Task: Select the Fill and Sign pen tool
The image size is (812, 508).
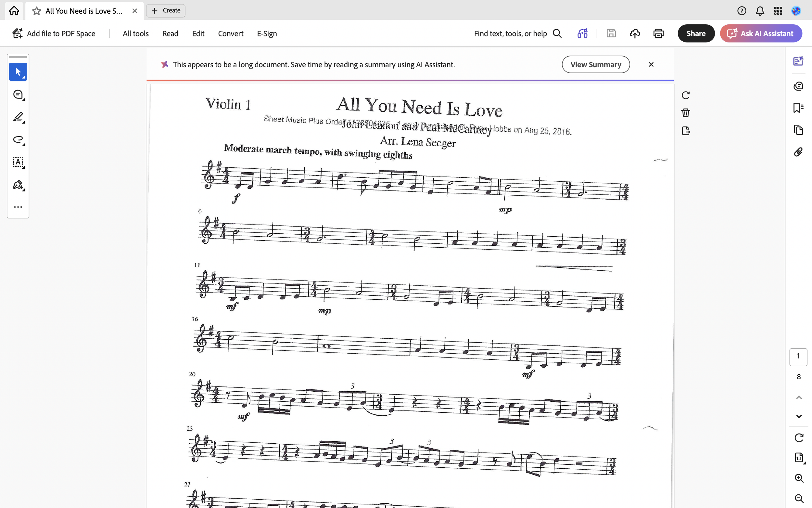Action: pyautogui.click(x=18, y=185)
